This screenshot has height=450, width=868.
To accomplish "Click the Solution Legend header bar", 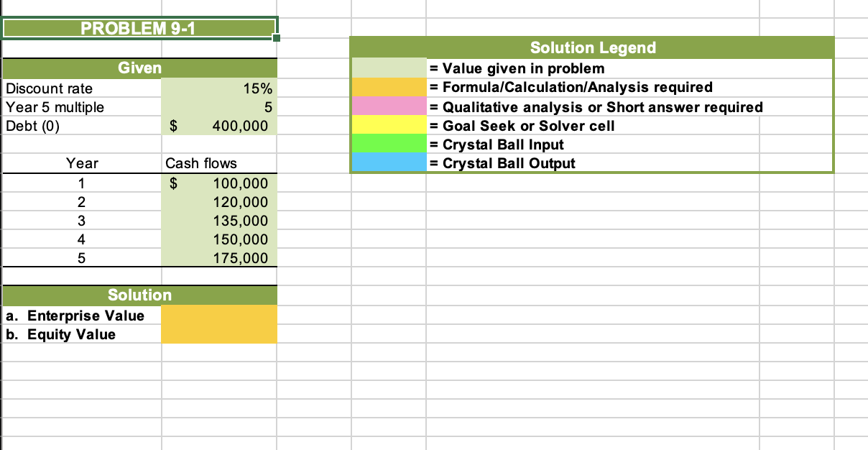I will click(593, 48).
